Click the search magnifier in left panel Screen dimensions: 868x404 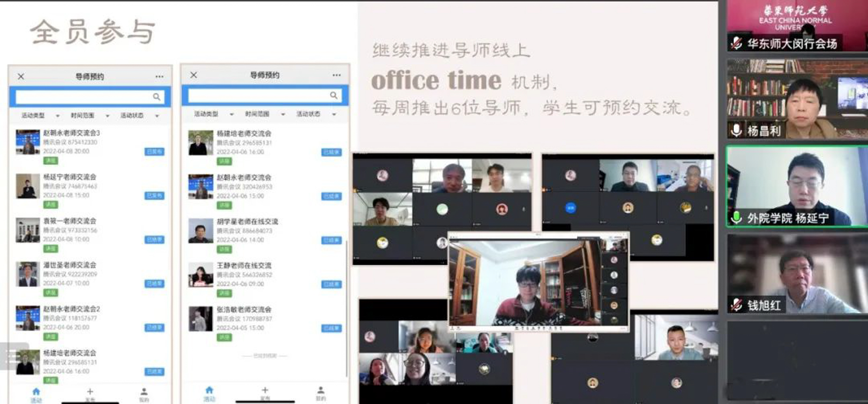pyautogui.click(x=157, y=96)
